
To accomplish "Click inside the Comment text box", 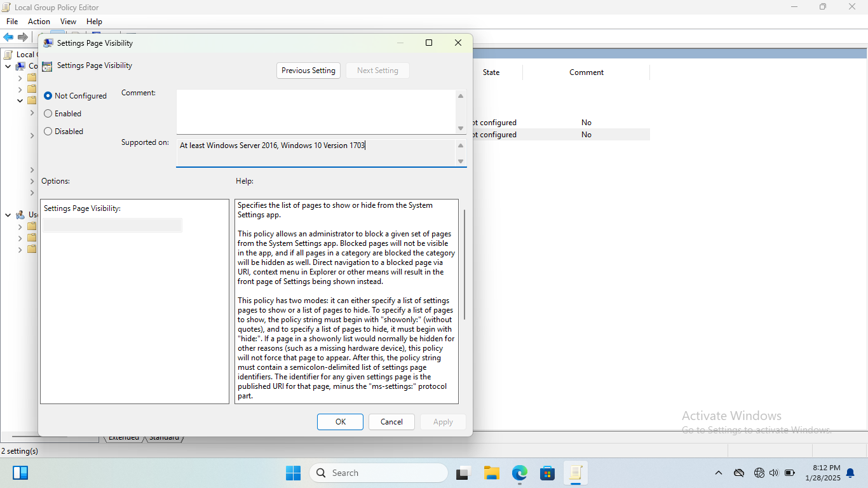I will (316, 112).
